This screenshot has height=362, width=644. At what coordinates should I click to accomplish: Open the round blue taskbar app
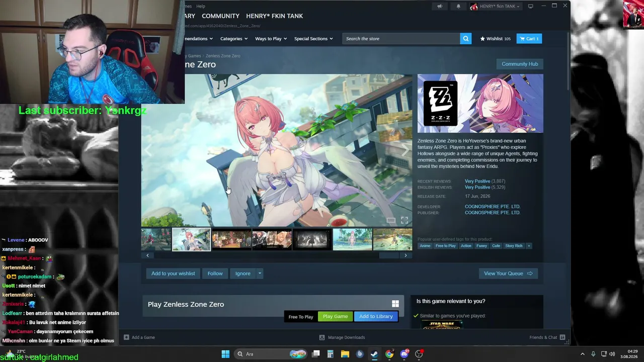pos(359,354)
